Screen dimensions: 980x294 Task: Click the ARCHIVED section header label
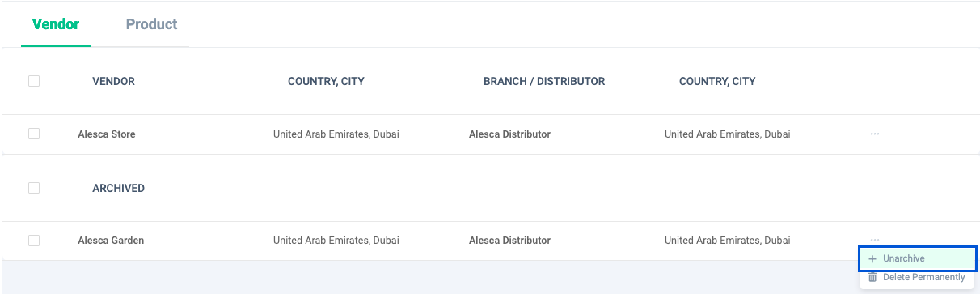coord(118,188)
